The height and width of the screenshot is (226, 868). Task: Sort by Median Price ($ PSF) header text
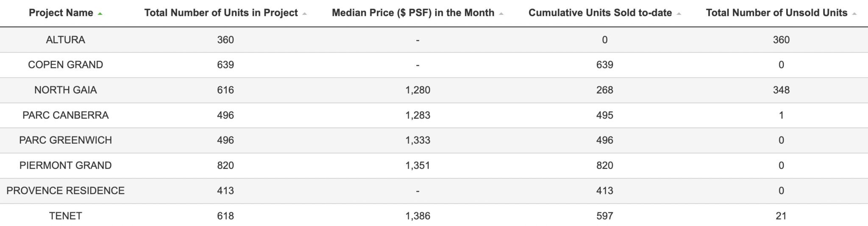click(413, 13)
